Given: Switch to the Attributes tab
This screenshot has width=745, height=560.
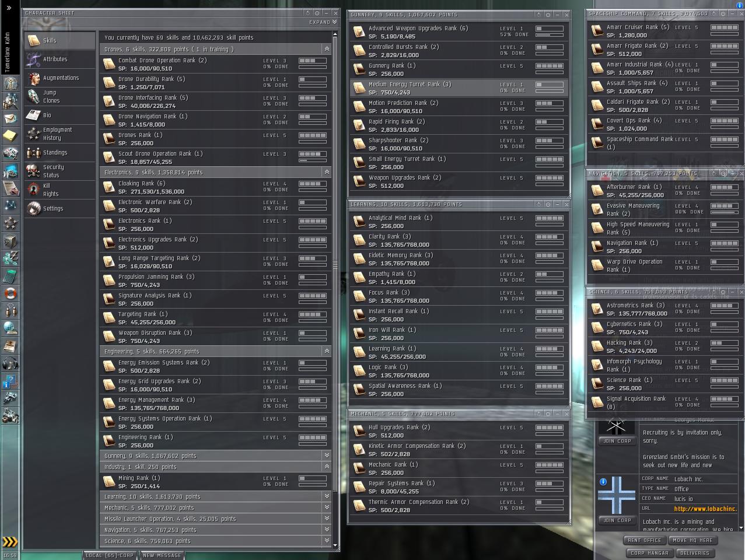Looking at the screenshot, I should pyautogui.click(x=60, y=59).
